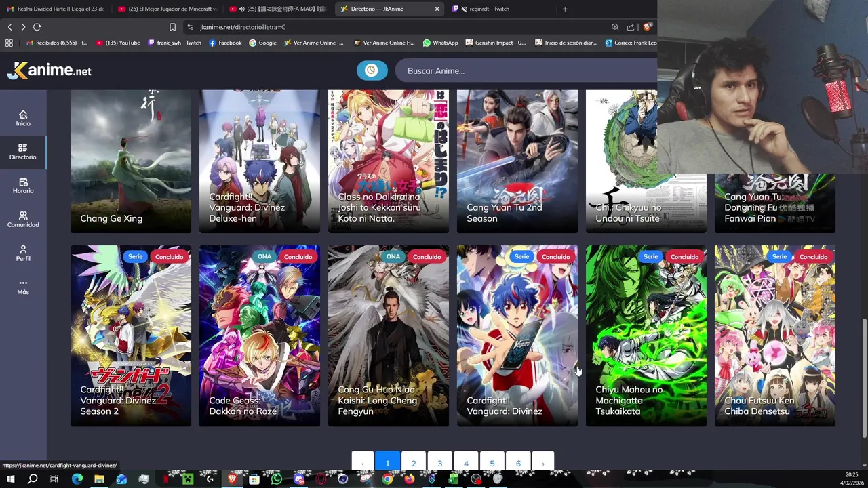Switch to the Realm Divided Gmail tab

(x=56, y=9)
